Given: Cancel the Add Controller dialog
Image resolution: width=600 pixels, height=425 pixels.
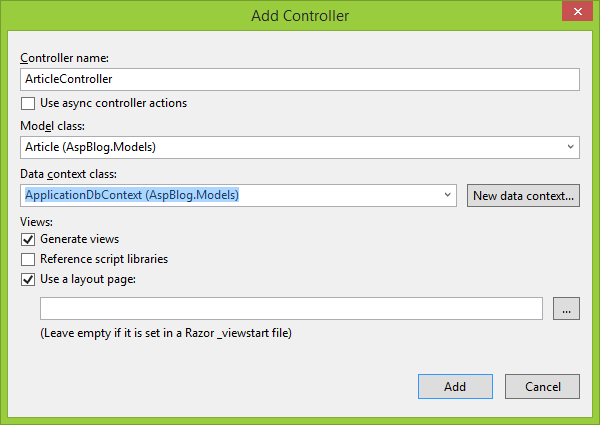Looking at the screenshot, I should point(542,386).
